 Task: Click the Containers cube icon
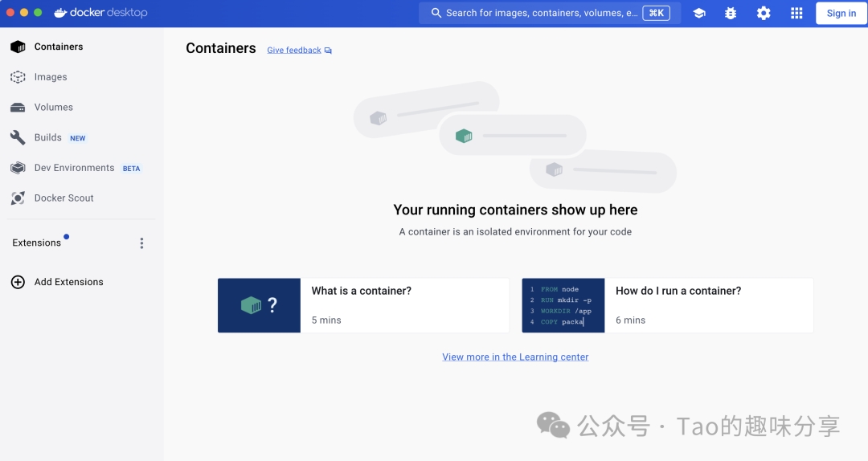coord(18,47)
